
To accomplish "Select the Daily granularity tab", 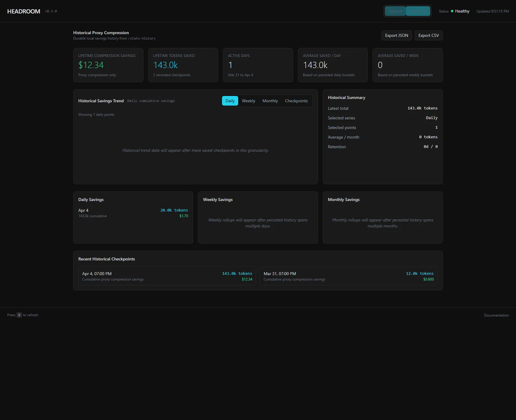I will click(230, 101).
